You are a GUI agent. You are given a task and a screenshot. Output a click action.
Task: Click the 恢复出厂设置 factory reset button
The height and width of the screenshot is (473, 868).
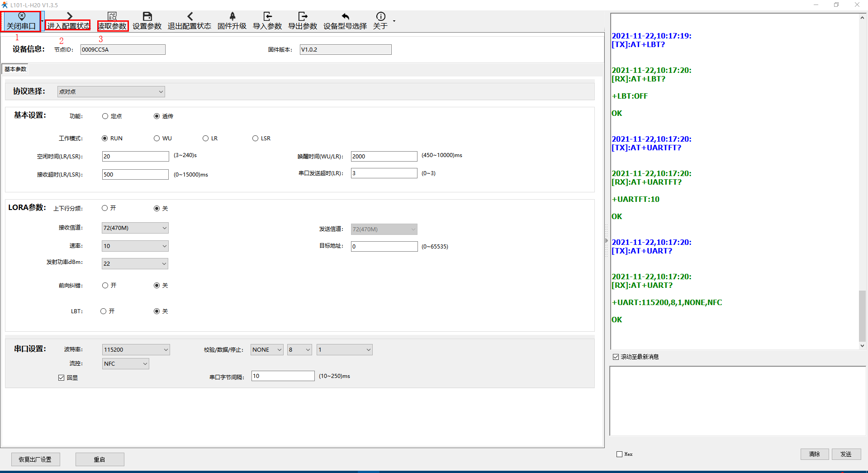coord(35,459)
